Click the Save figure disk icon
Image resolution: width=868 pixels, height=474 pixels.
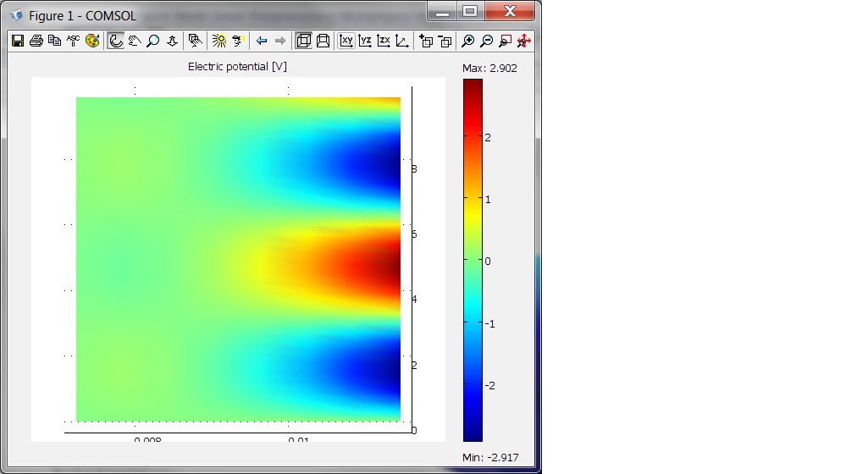(18, 41)
